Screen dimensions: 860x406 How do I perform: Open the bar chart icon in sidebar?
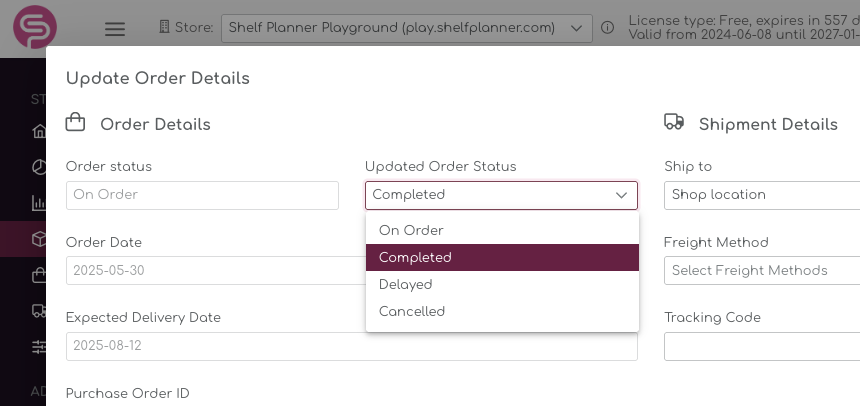coord(39,203)
